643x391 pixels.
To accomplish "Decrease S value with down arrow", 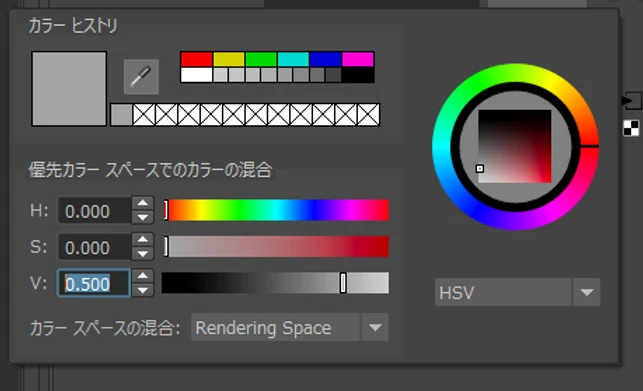I will click(x=143, y=254).
